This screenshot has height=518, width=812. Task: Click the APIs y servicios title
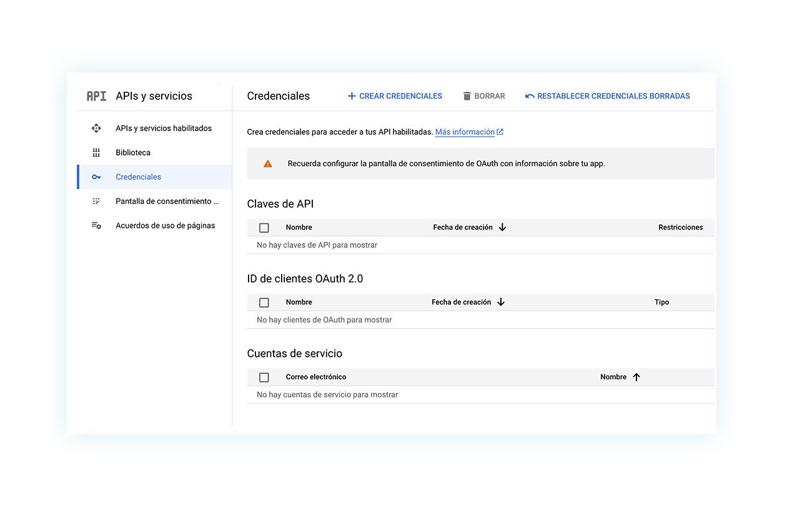click(154, 96)
